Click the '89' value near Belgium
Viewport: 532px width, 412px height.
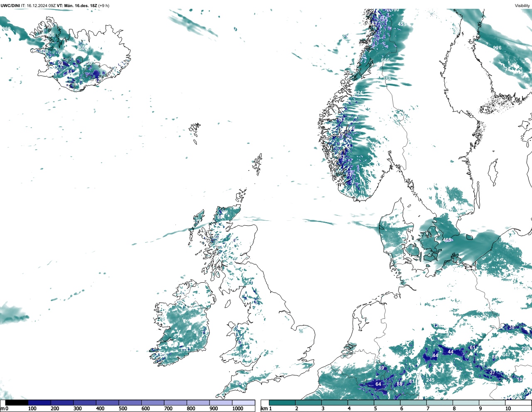pyautogui.click(x=381, y=368)
